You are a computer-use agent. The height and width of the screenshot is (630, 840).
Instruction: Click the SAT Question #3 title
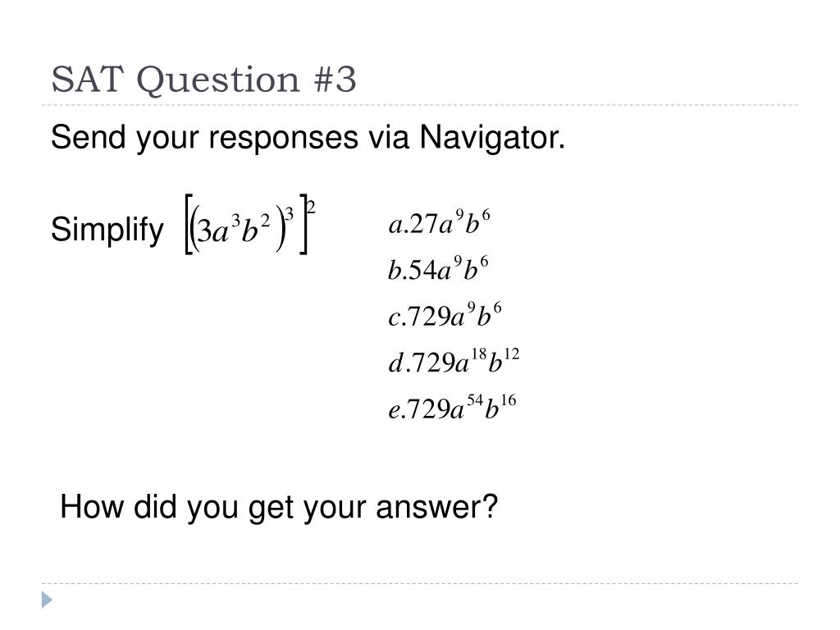[x=203, y=80]
